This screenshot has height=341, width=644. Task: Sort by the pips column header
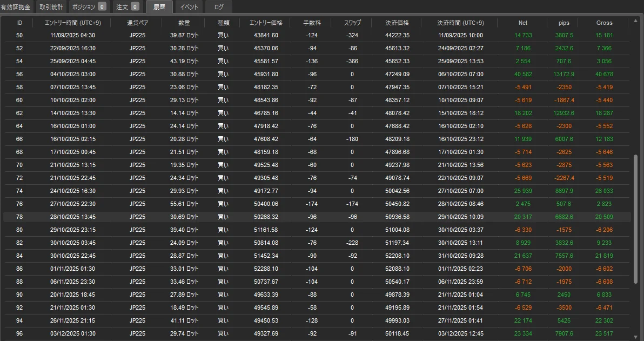pos(564,23)
